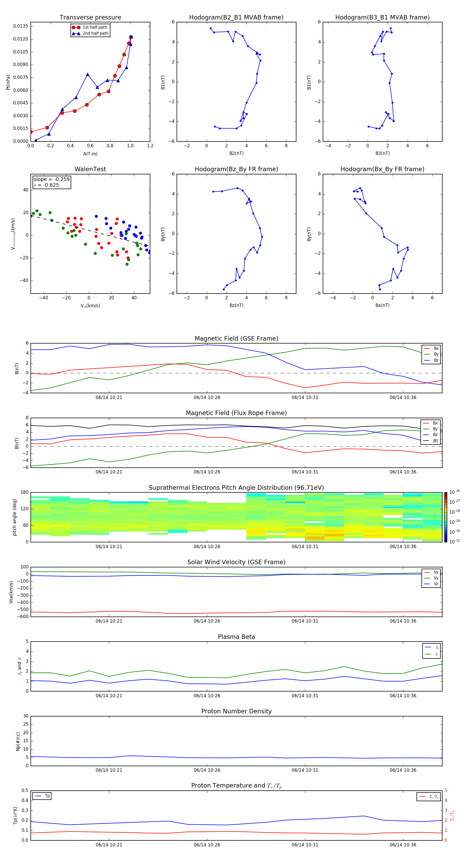473x868 pixels.
Task: Click the 'Hodogram(Bz_By FR frame)' title
Action: pyautogui.click(x=236, y=169)
